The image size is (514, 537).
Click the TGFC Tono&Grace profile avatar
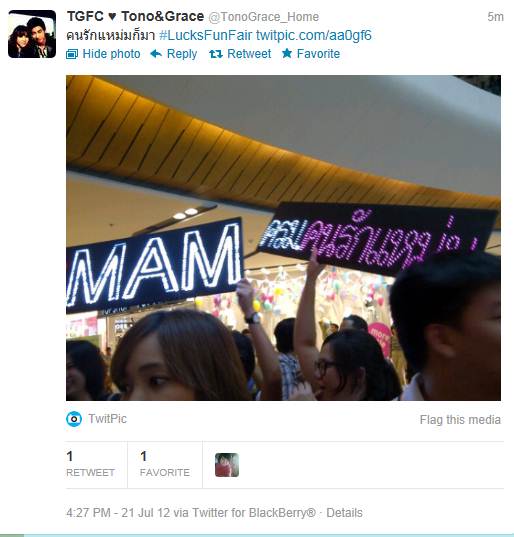[32, 34]
